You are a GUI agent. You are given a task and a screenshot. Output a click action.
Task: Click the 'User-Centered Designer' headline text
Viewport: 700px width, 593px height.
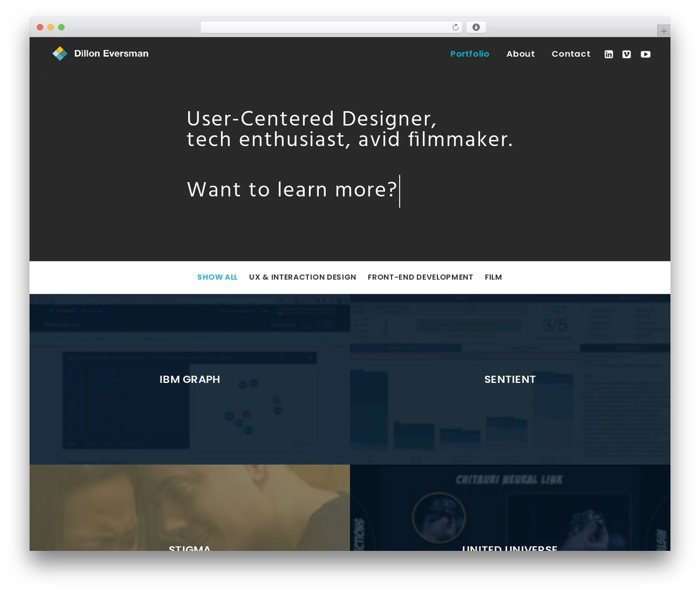coord(312,119)
